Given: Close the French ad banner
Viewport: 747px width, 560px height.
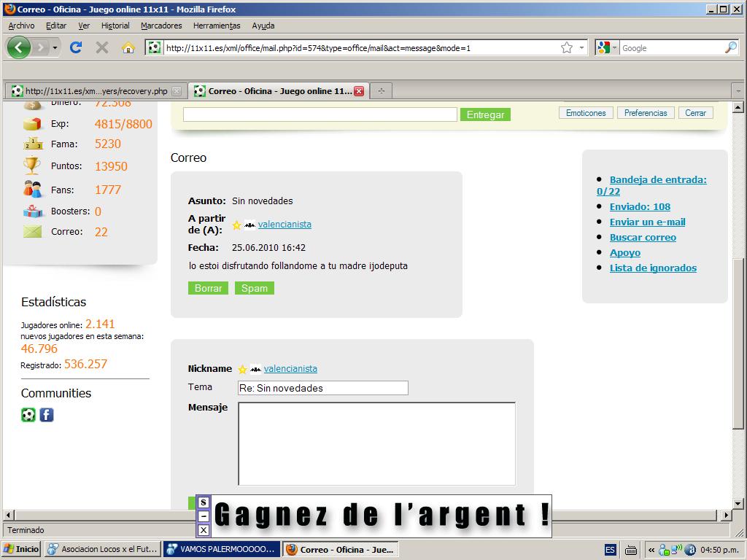Looking at the screenshot, I should tap(204, 530).
